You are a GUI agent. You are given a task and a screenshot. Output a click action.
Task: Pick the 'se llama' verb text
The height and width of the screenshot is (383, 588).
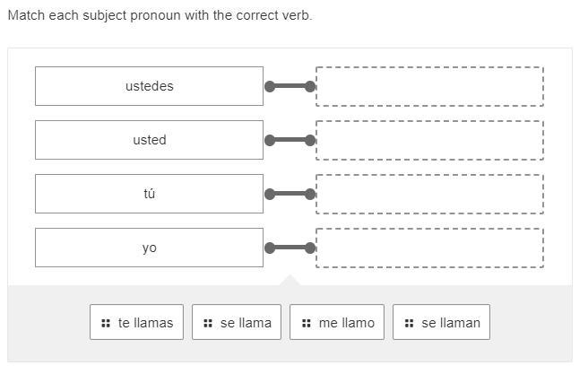(x=246, y=323)
